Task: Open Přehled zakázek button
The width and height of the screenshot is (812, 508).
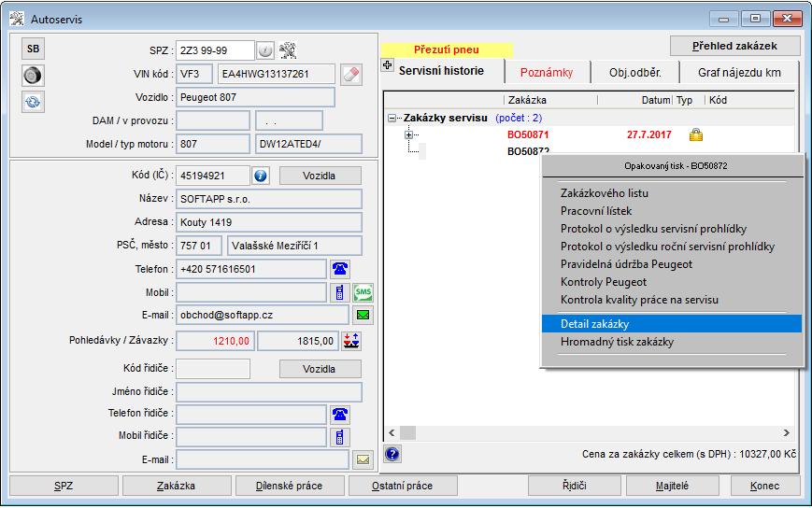Action: click(734, 46)
